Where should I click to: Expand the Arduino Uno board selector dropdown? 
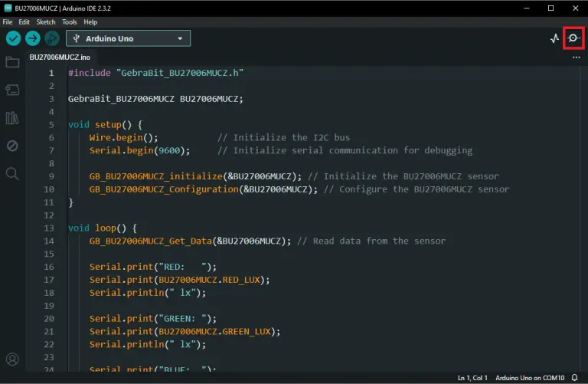[x=129, y=38]
